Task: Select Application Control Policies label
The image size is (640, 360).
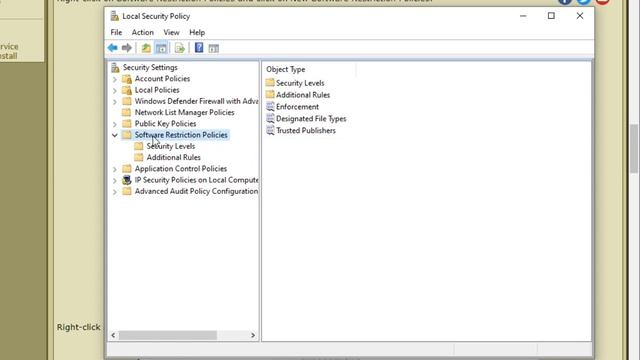Action: click(181, 169)
